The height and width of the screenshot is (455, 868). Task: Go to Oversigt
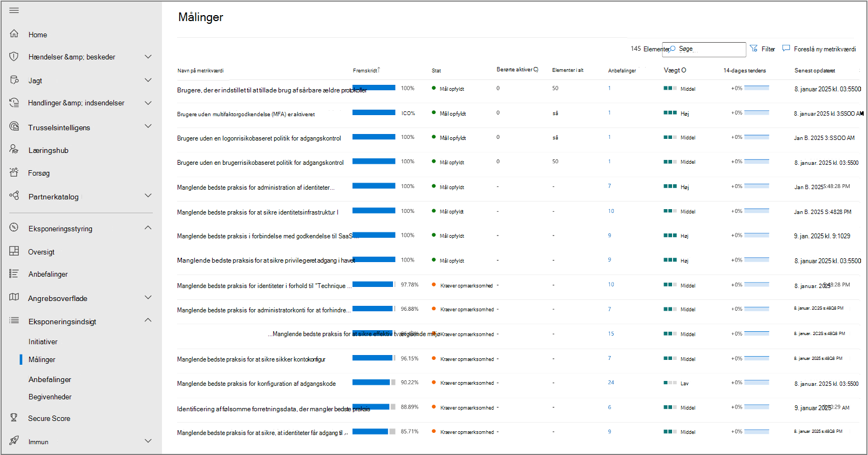tap(42, 252)
